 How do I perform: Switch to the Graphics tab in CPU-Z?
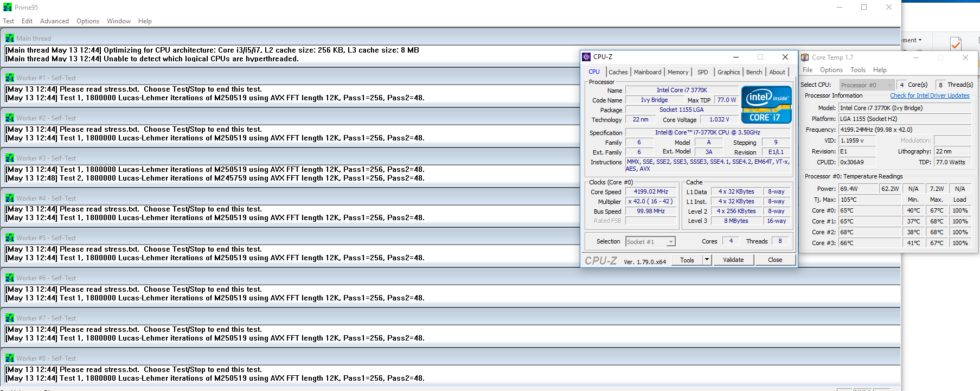728,72
